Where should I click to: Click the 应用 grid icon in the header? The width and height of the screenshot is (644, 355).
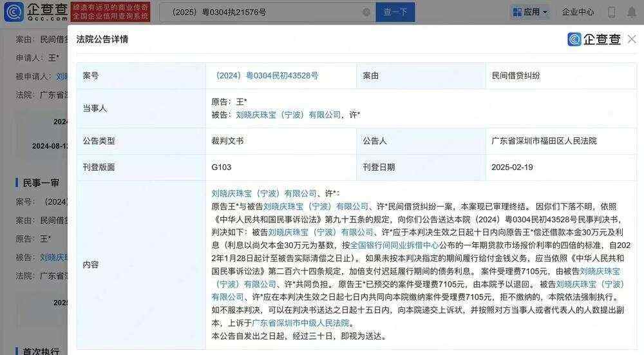tap(517, 12)
